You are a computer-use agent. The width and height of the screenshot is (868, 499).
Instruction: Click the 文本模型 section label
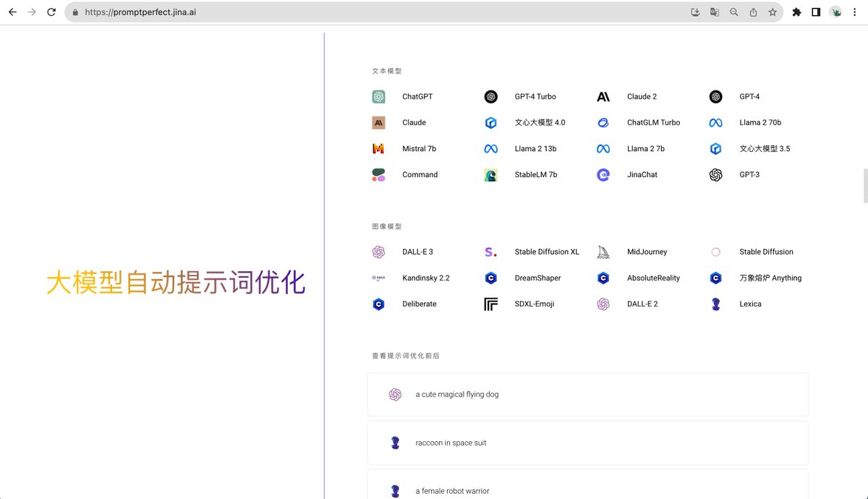tap(387, 72)
